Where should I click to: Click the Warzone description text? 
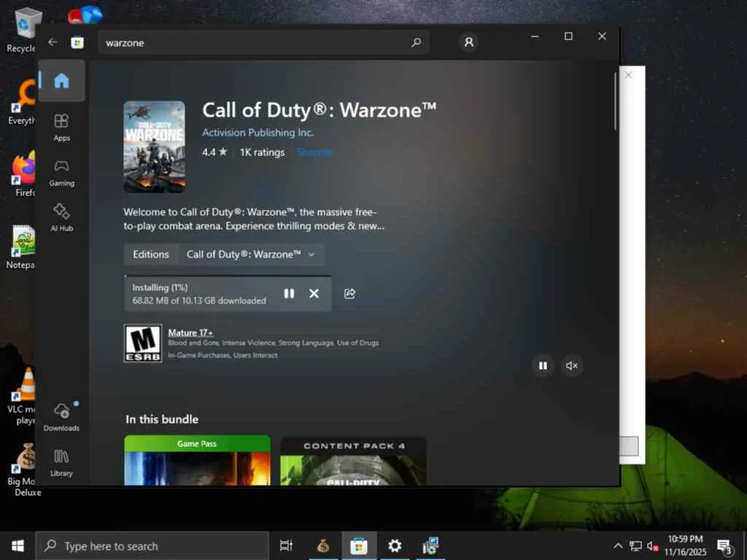(x=254, y=219)
